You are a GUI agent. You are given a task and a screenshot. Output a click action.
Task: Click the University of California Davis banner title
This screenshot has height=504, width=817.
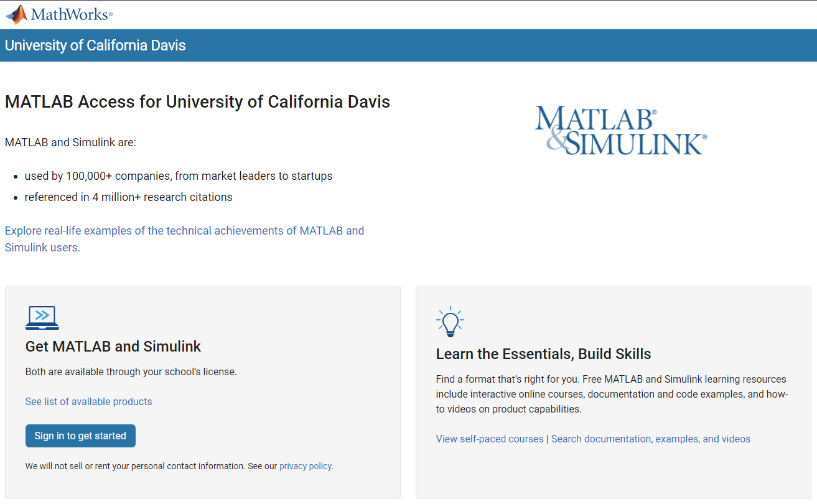coord(95,45)
